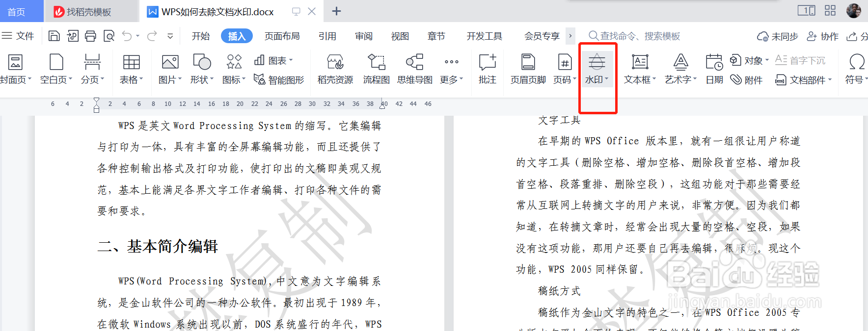Click the print icon in quick toolbar
868x331 pixels.
pos(90,36)
